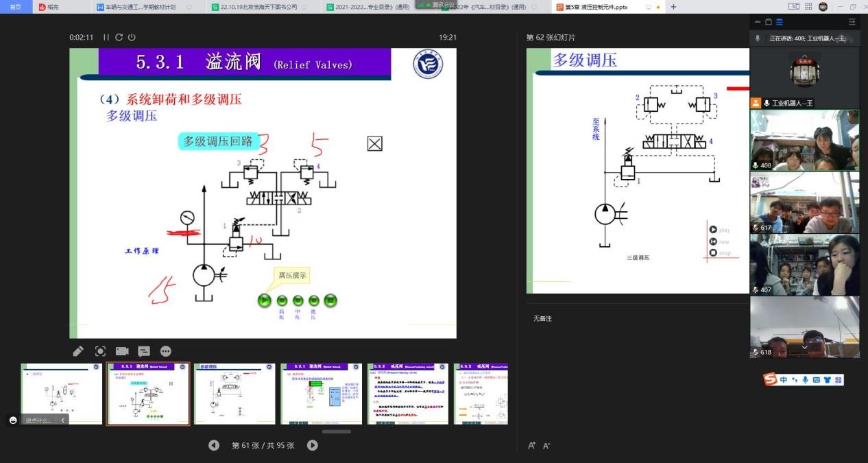Click the video camera icon

[122, 351]
